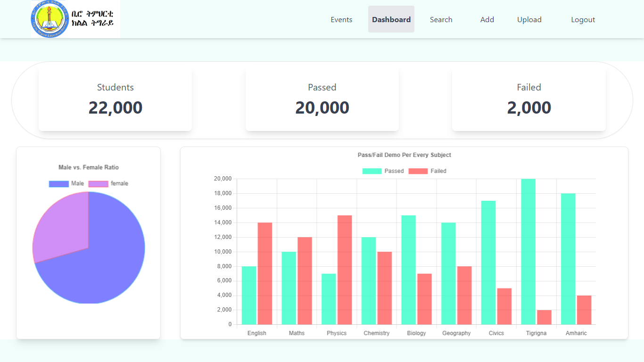
Task: Navigate to the Upload page
Action: pos(529,19)
